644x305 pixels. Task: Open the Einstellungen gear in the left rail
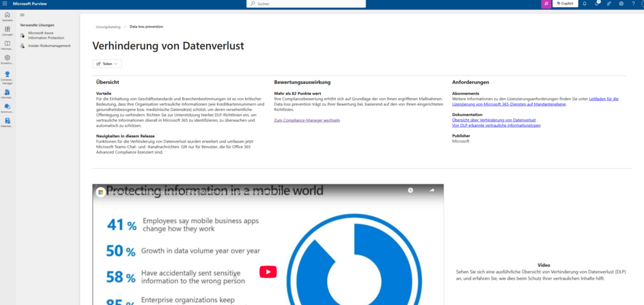coord(7,59)
